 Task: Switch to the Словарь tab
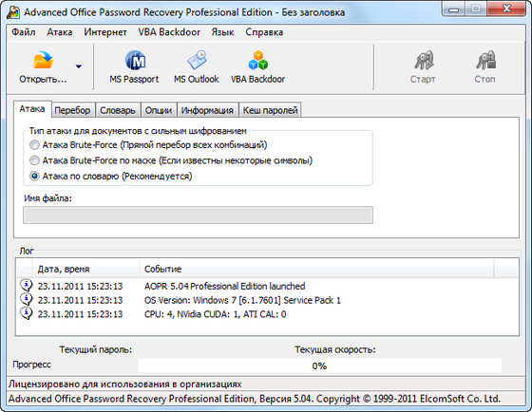point(118,110)
